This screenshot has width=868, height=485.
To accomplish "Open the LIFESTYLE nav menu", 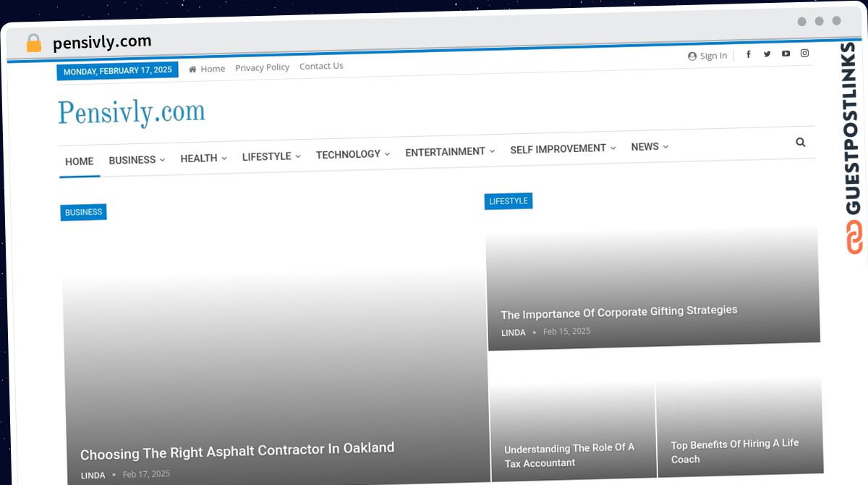I will click(266, 156).
